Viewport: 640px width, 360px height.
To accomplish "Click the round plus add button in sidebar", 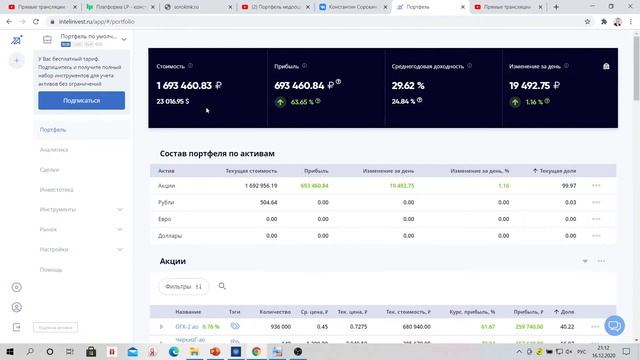I will (x=17, y=61).
